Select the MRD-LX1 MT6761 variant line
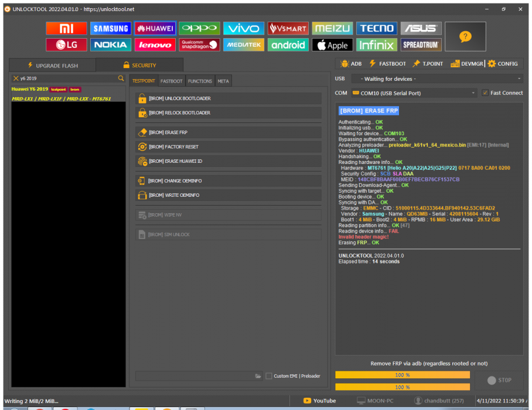The image size is (532, 410). tap(61, 98)
